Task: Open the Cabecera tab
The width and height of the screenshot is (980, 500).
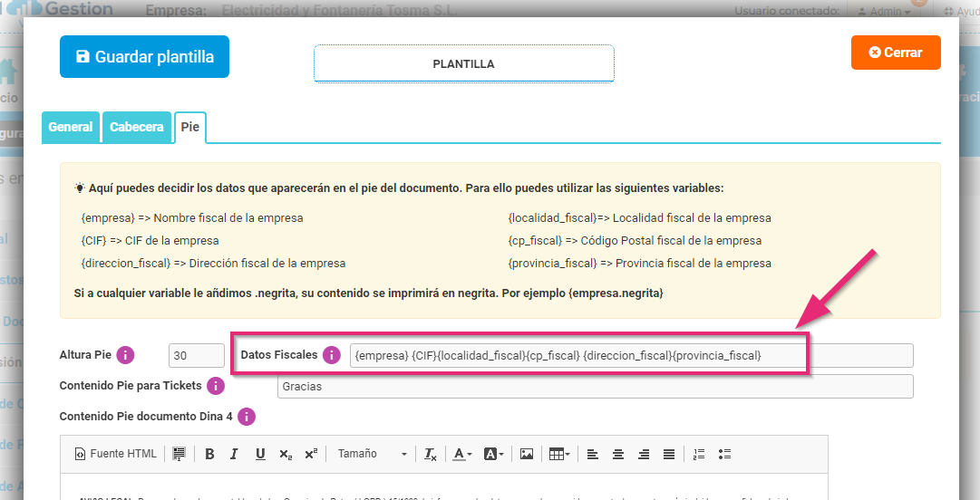Action: pos(136,127)
